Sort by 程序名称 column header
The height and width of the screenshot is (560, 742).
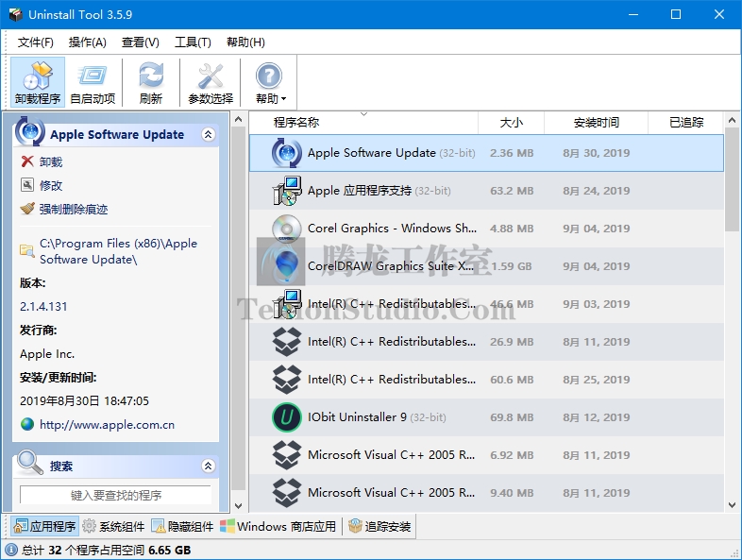pos(363,123)
